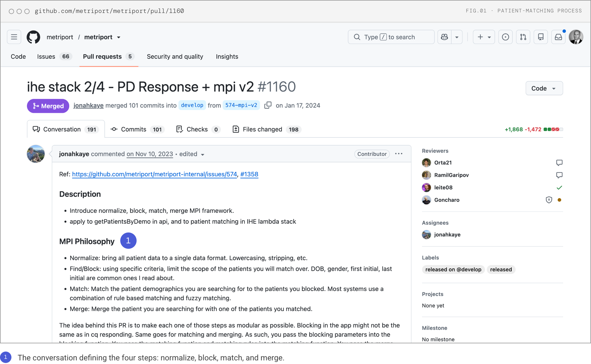Open the #1358 reference link

click(249, 174)
